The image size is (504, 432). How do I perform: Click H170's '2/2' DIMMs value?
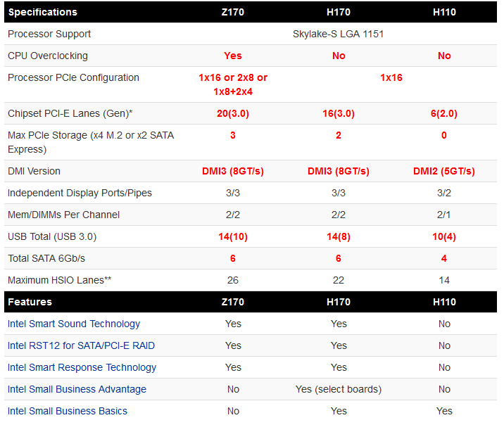pyautogui.click(x=339, y=215)
